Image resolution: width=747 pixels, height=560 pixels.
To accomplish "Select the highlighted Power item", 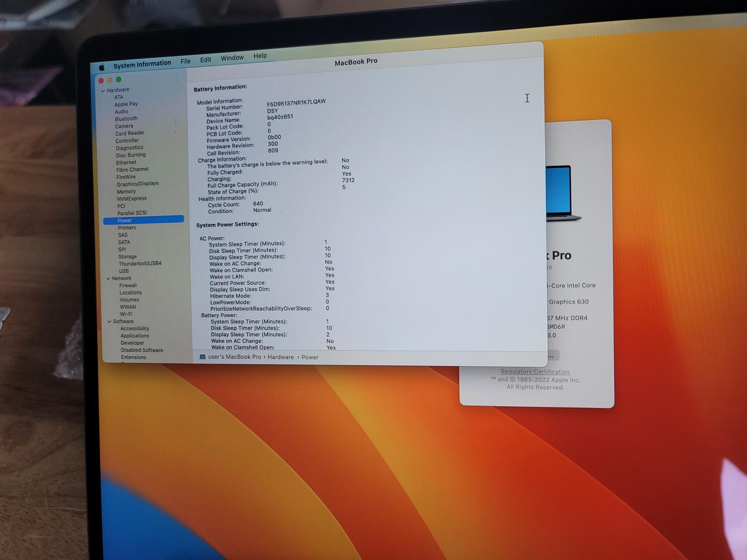I will (x=144, y=220).
